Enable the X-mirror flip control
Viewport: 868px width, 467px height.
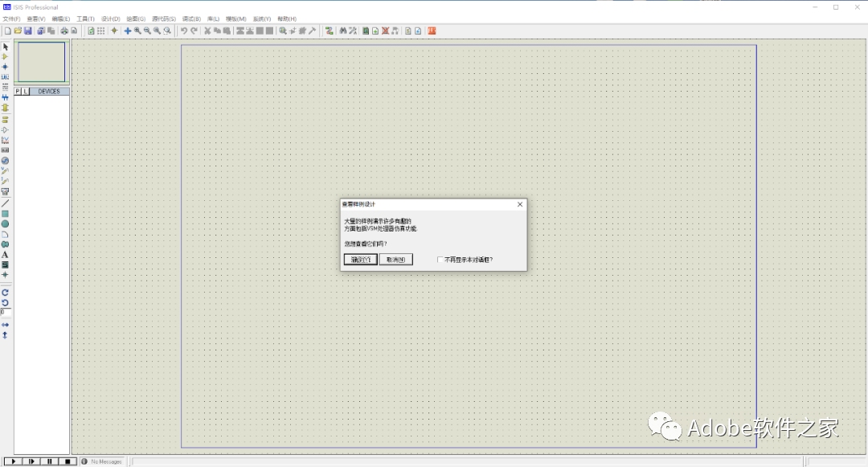click(5, 324)
